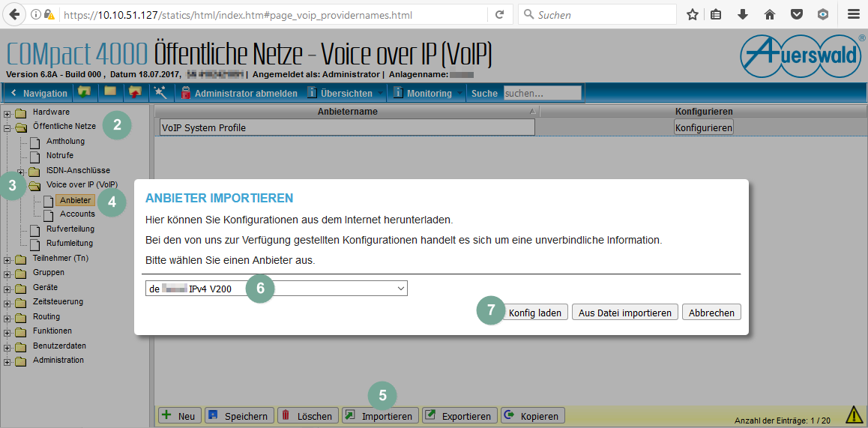Click Aus Datei importieren button

[x=625, y=313]
